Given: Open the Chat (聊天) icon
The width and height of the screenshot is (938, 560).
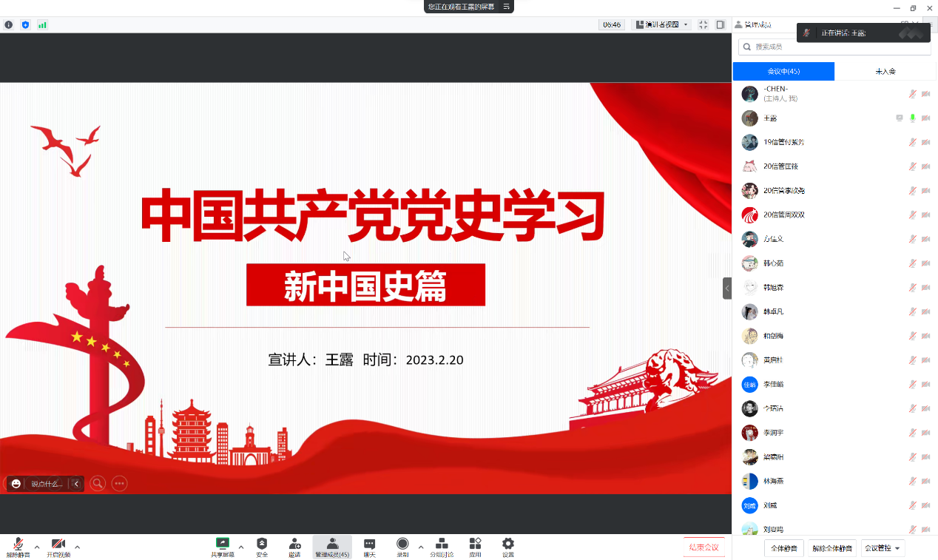Looking at the screenshot, I should pos(369,546).
